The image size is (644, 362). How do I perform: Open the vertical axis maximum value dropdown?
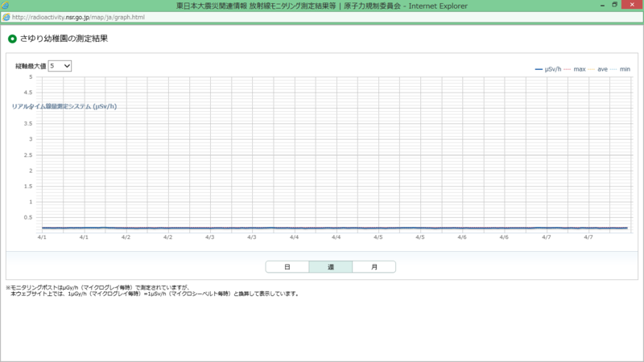tap(60, 66)
